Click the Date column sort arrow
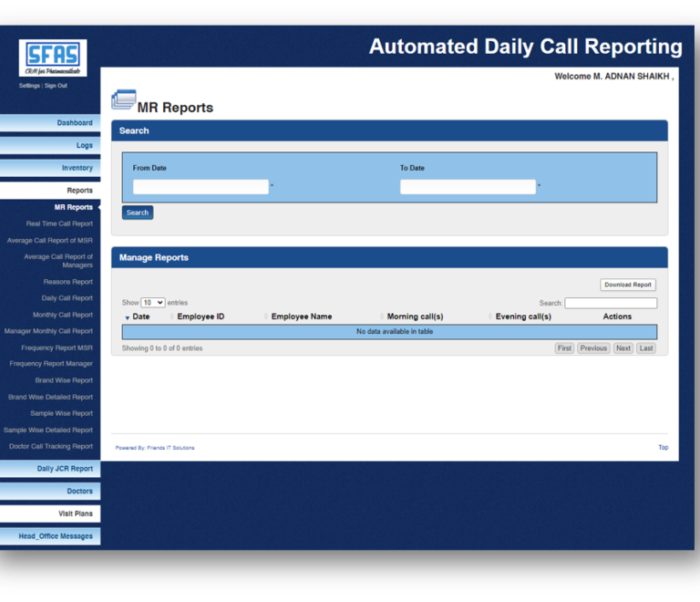Image resolution: width=700 pixels, height=602 pixels. 128,317
